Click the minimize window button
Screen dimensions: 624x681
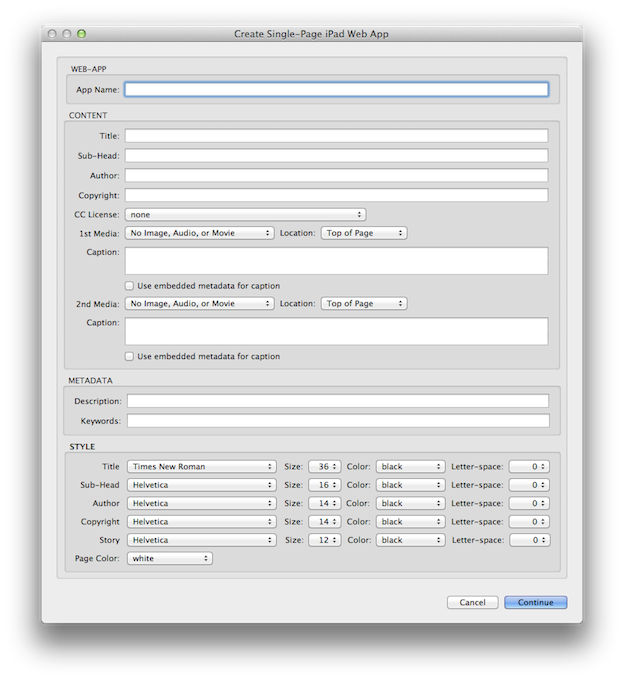(x=66, y=33)
